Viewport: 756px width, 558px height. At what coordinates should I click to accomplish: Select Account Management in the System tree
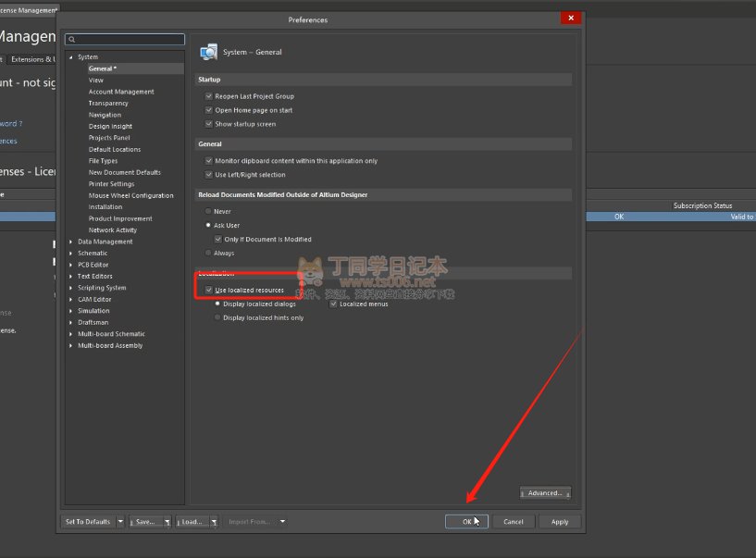click(121, 92)
